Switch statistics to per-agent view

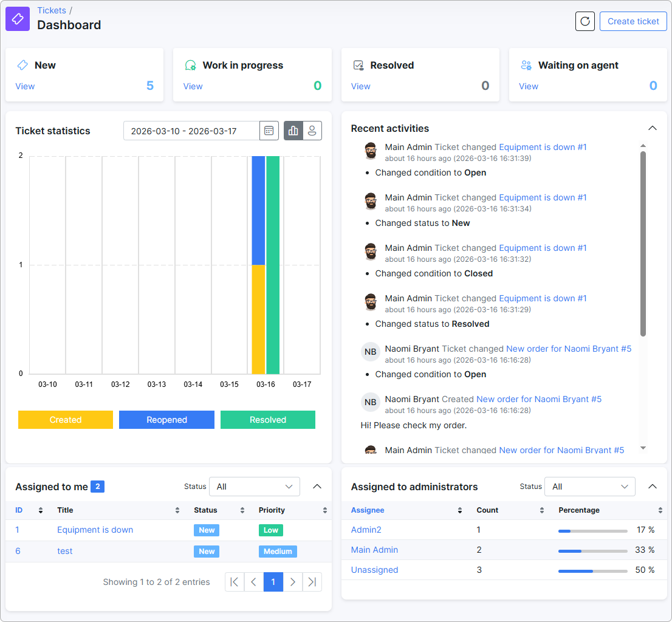312,131
